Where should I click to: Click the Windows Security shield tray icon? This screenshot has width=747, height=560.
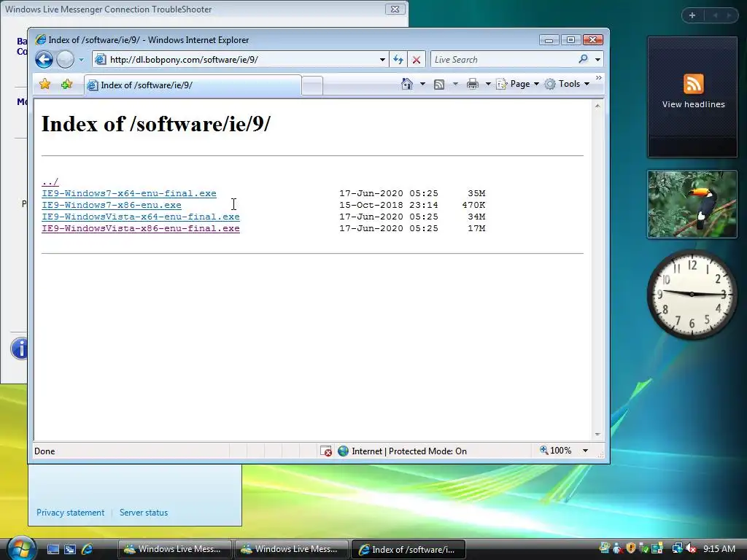click(631, 548)
